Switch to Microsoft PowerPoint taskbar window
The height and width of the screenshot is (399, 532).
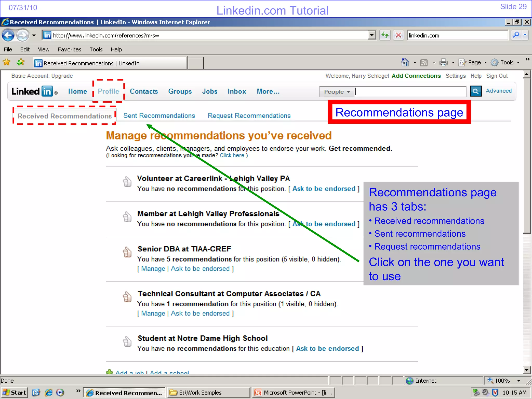pos(293,392)
